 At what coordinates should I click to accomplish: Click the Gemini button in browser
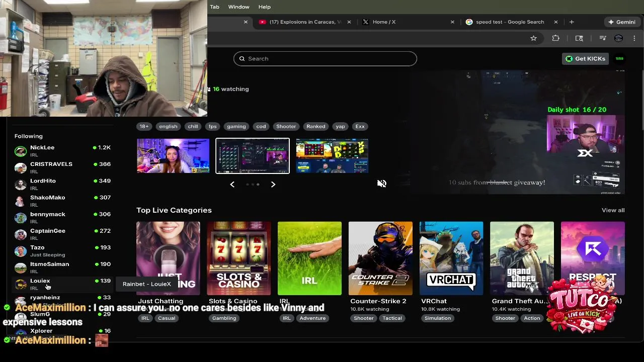pos(622,22)
